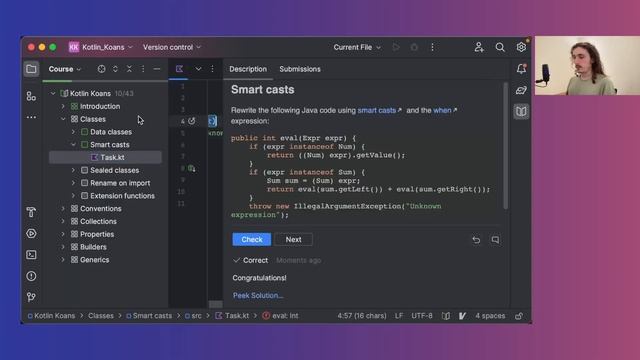
Task: Open Current File run configuration dropdown
Action: (357, 47)
